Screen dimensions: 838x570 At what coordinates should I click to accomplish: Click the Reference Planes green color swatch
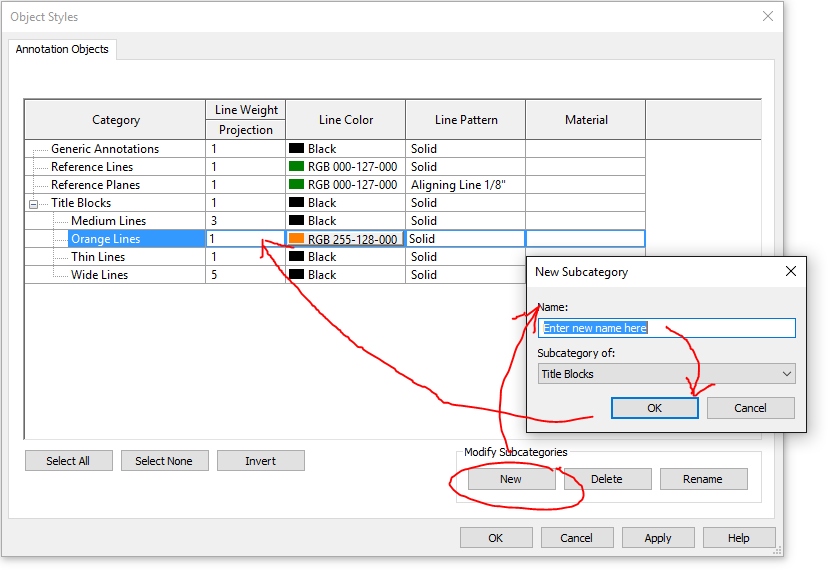(297, 184)
